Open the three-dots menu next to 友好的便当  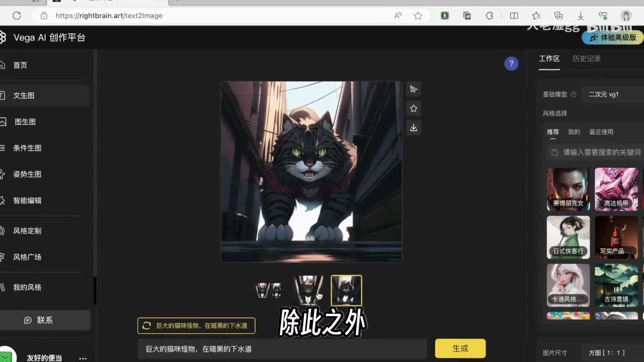click(x=83, y=358)
